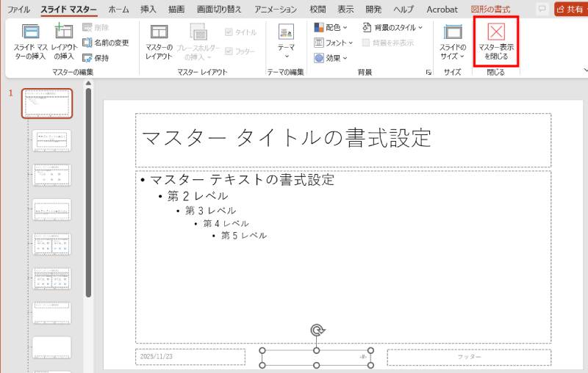Expand the ribbon display options chevron
Screen dimensions: 588x373
[x=585, y=70]
